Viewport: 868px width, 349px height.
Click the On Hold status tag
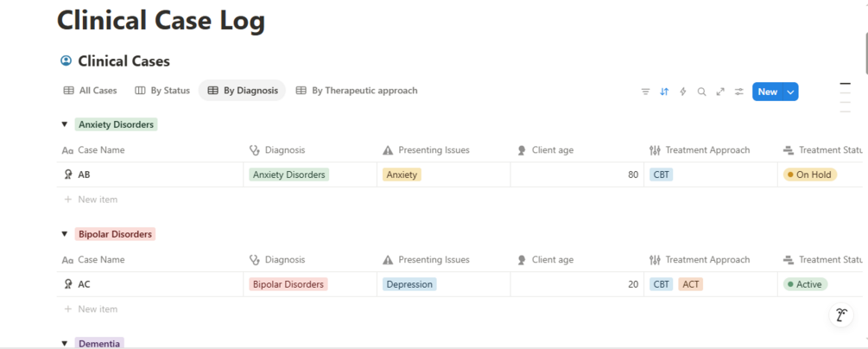[810, 174]
